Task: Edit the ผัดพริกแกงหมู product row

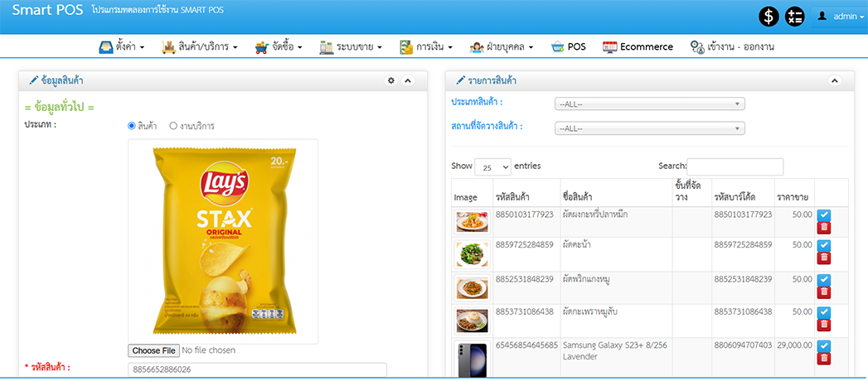Action: [x=824, y=279]
